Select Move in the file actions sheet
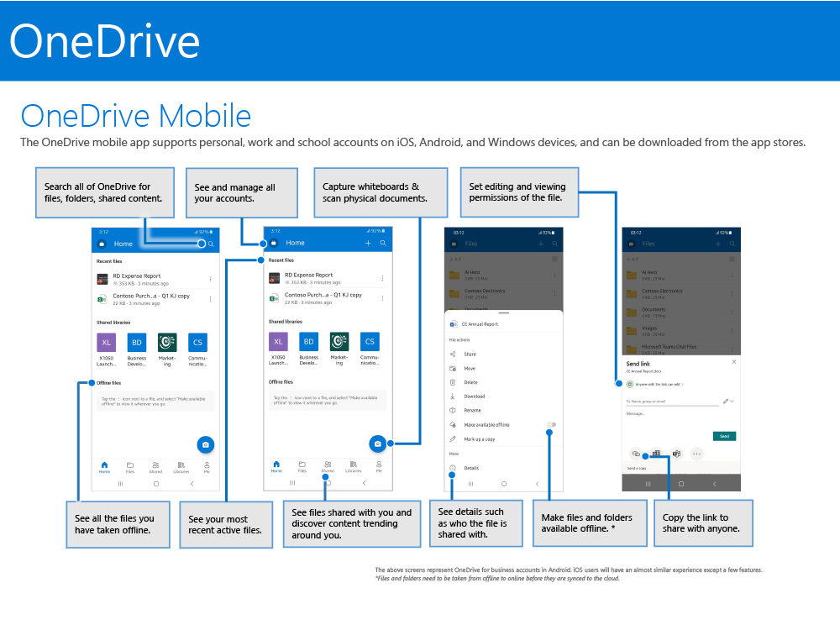The image size is (840, 630). (x=503, y=369)
